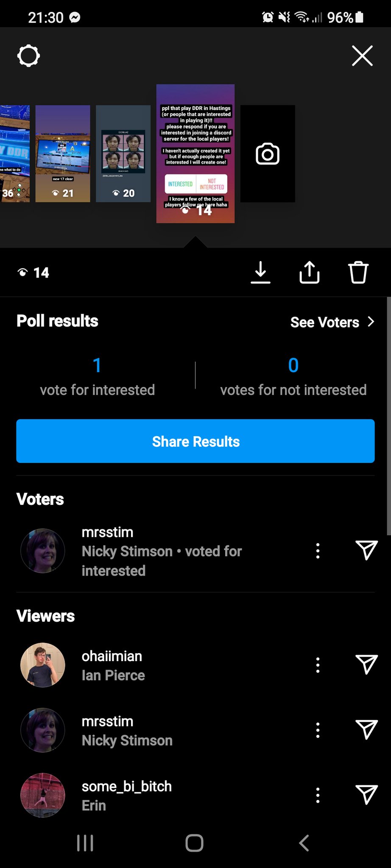Message some_bi_bitch with the send icon
The height and width of the screenshot is (868, 391).
point(366,795)
